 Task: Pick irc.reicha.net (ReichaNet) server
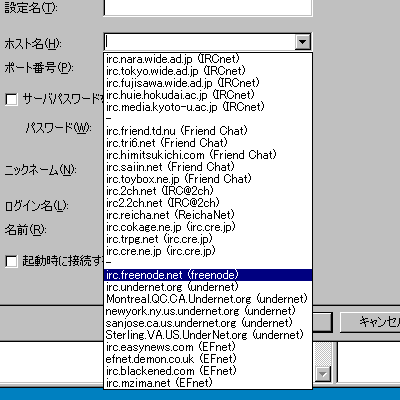[208, 215]
